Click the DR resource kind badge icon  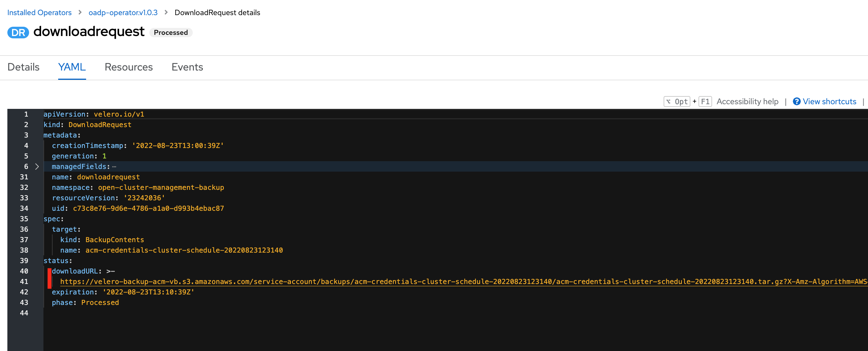[18, 33]
